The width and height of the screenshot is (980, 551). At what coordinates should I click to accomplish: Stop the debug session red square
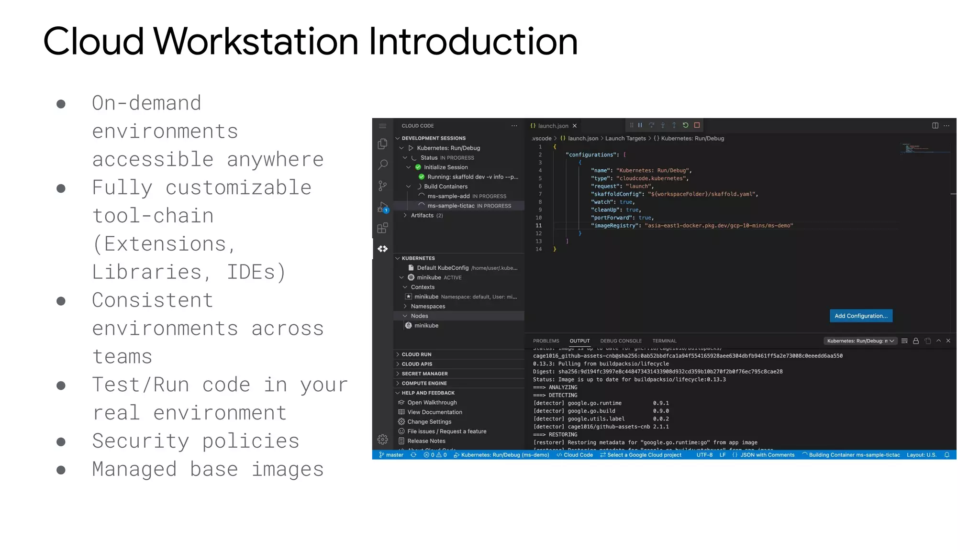coord(697,125)
